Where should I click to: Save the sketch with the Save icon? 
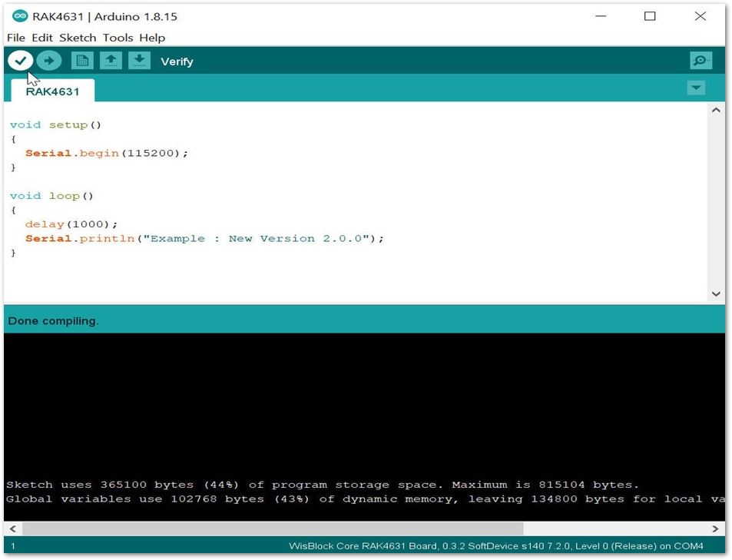click(x=139, y=61)
